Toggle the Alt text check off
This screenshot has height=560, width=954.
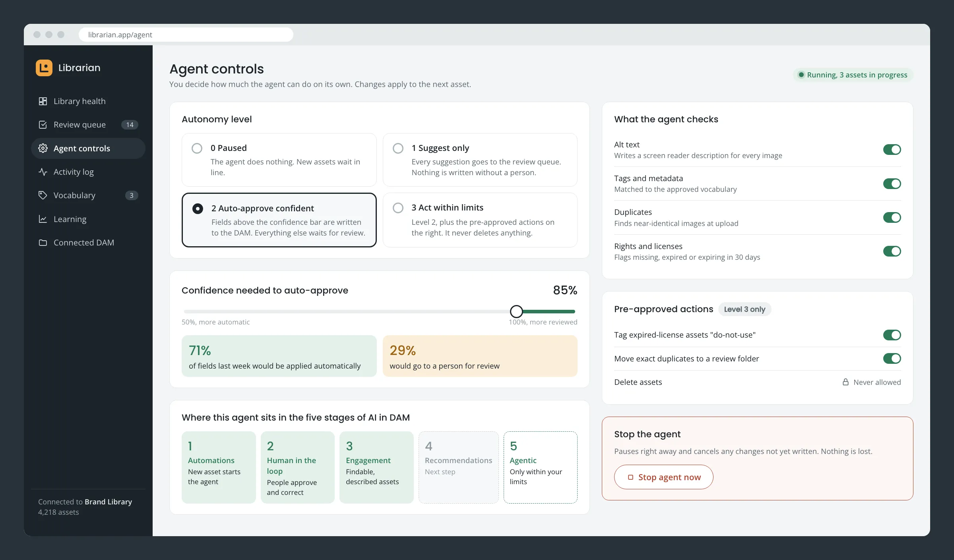coord(892,150)
